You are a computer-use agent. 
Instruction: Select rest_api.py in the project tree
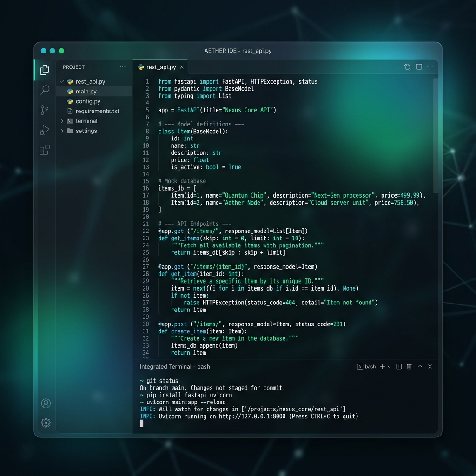[x=94, y=81]
